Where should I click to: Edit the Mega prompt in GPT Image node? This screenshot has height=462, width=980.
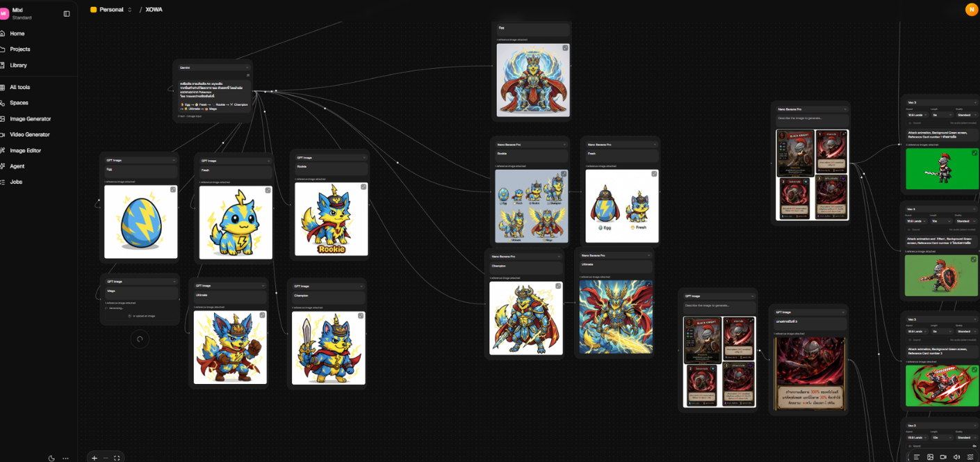coord(142,294)
